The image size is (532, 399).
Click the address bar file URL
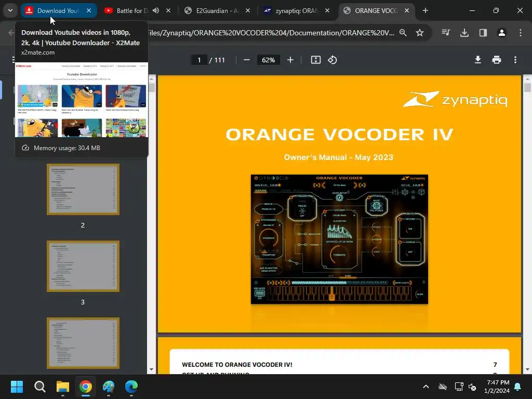point(271,33)
